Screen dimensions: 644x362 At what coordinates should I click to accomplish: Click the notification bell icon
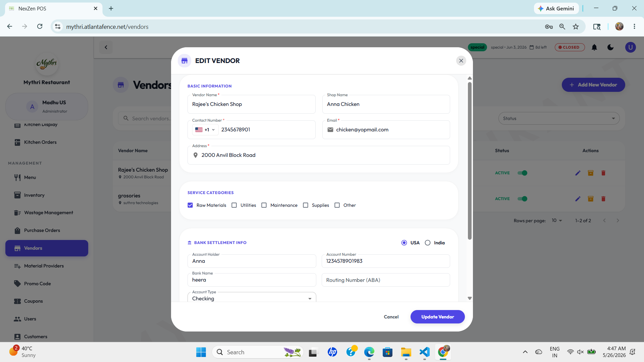(594, 47)
